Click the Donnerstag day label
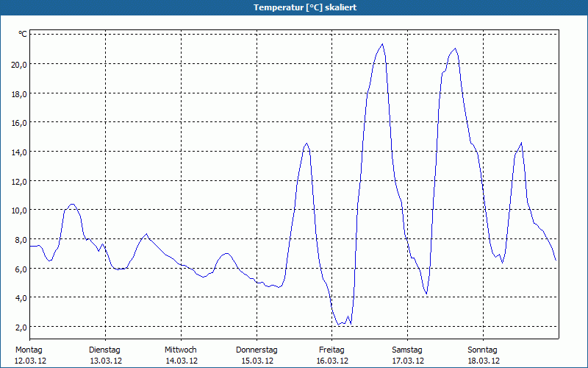Image resolution: width=588 pixels, height=368 pixels. click(x=257, y=350)
